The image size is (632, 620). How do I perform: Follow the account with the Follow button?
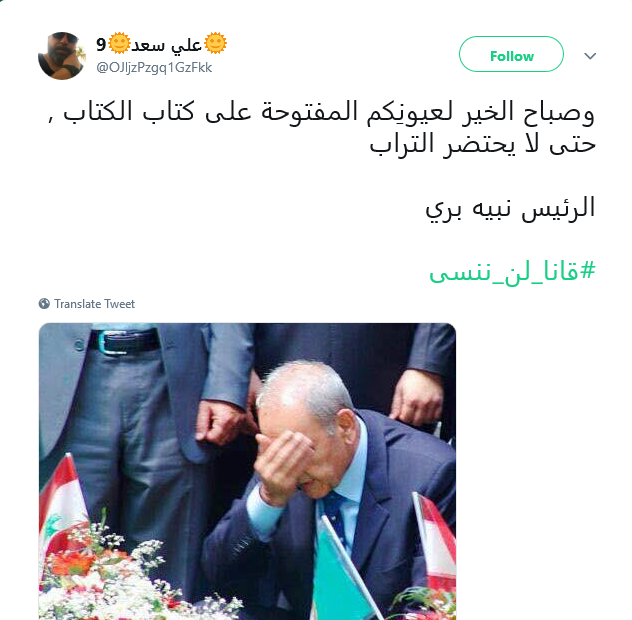click(511, 54)
